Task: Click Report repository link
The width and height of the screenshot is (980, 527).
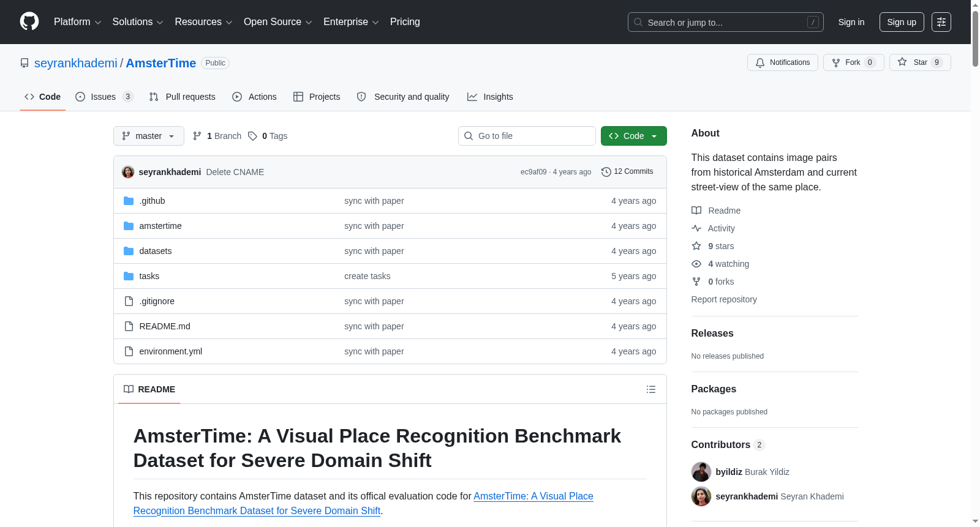Action: pyautogui.click(x=724, y=299)
